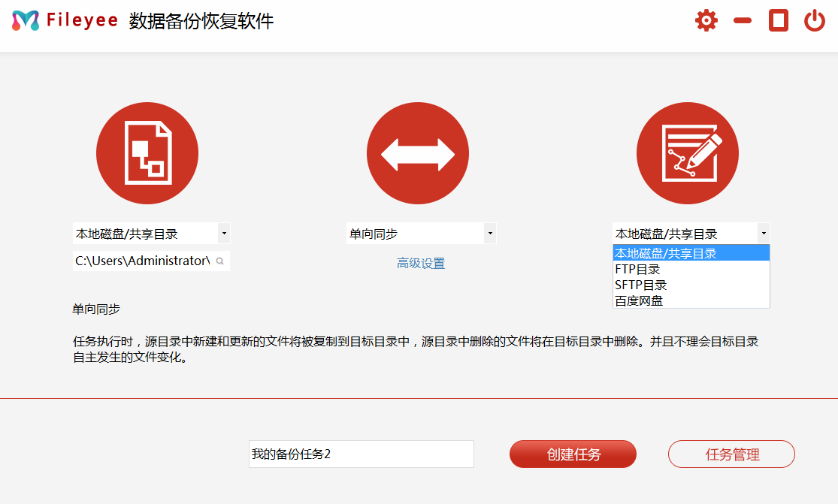Minimize the Fileyee window

[743, 20]
